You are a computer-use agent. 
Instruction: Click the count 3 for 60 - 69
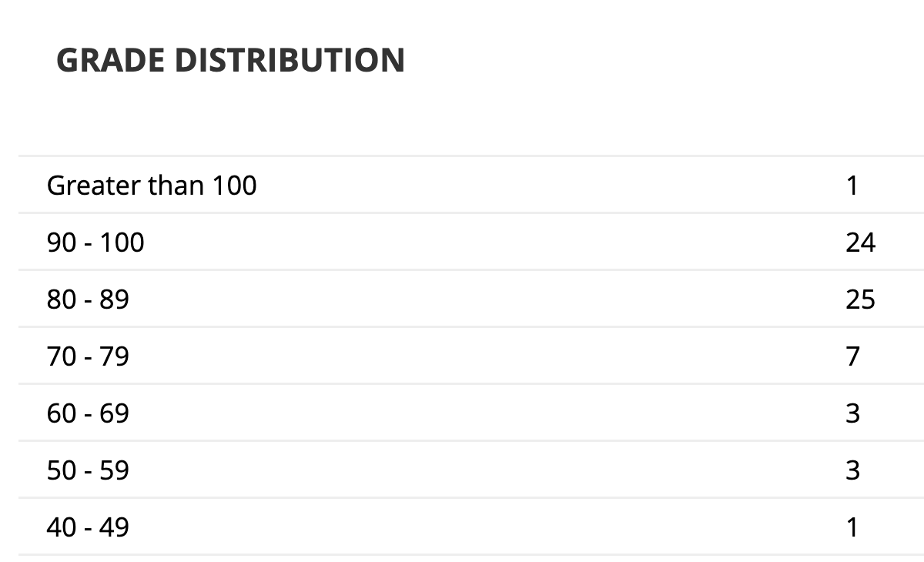pyautogui.click(x=852, y=413)
